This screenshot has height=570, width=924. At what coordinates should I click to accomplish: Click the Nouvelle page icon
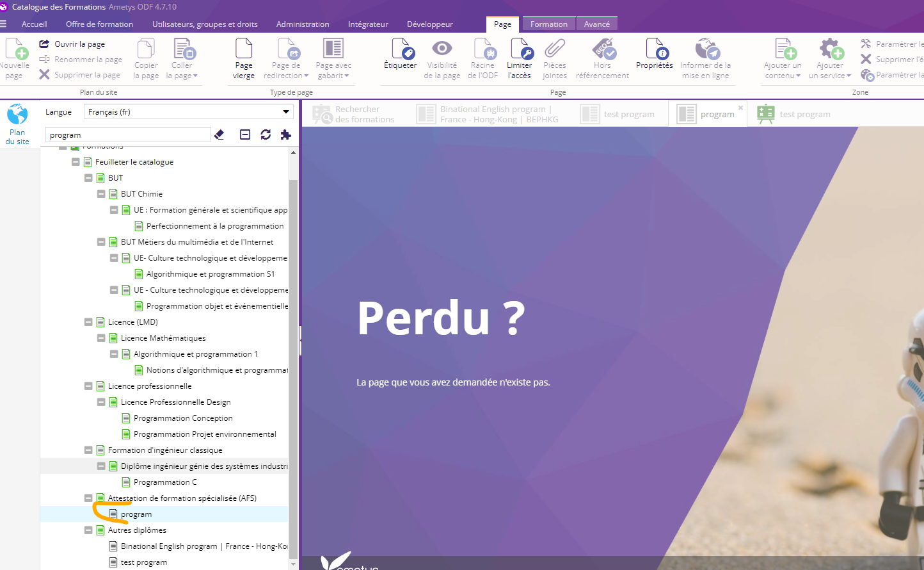tap(17, 49)
